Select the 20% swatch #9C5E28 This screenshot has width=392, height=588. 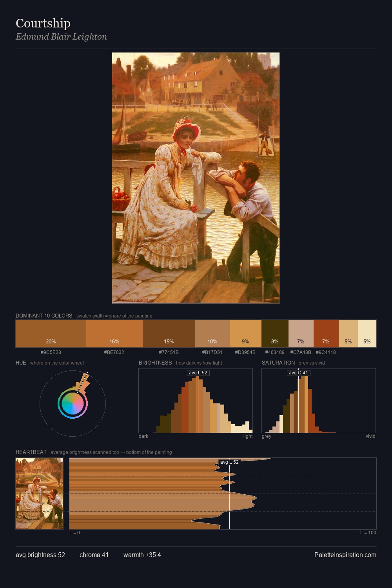click(51, 334)
